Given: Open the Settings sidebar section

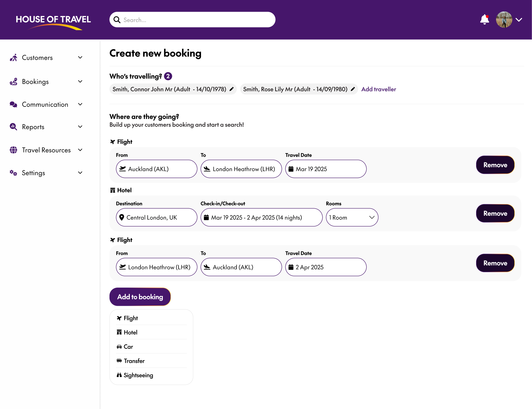Looking at the screenshot, I should point(46,173).
